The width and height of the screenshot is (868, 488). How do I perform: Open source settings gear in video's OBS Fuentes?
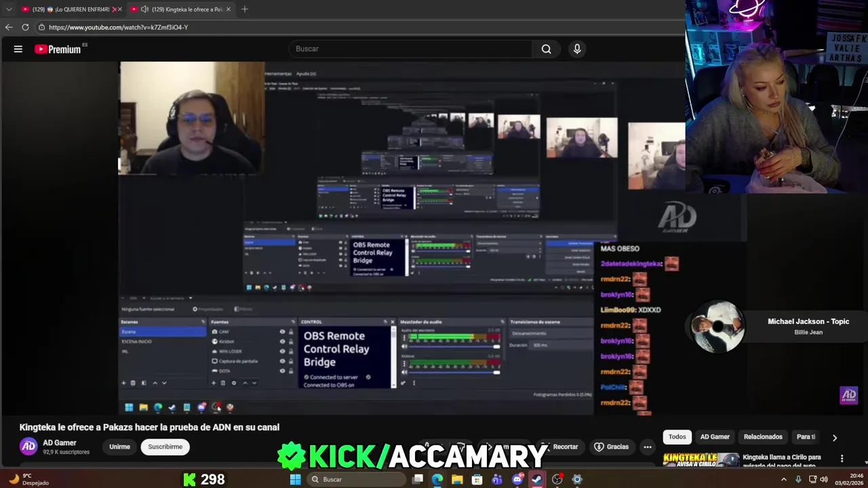click(234, 383)
